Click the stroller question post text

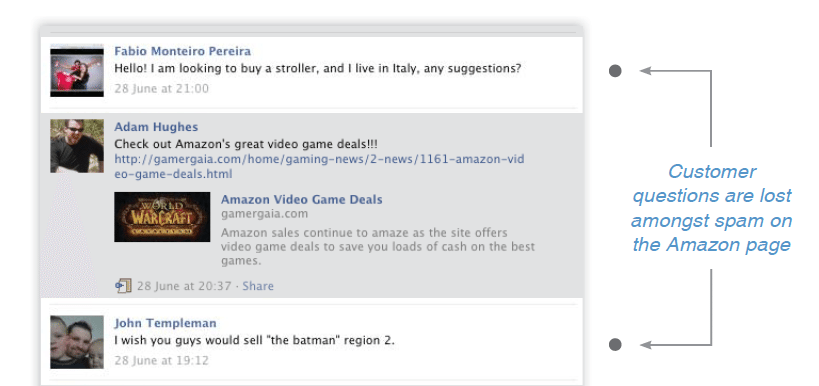click(318, 68)
